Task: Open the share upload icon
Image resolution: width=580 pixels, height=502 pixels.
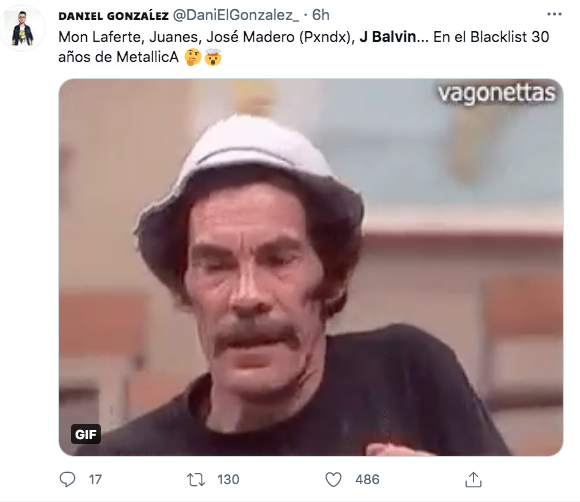Action: pos(473,479)
